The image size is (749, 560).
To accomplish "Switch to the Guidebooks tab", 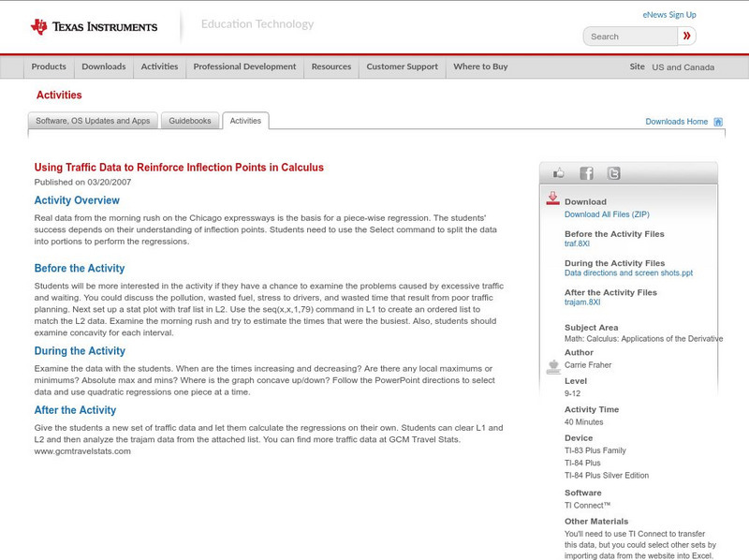I will pos(190,121).
